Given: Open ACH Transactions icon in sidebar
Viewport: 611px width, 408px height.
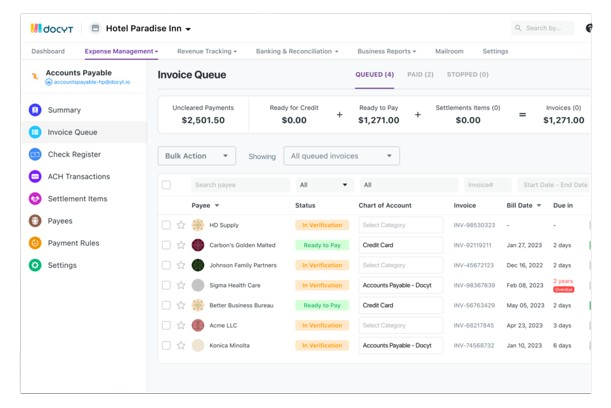Looking at the screenshot, I should [x=35, y=177].
